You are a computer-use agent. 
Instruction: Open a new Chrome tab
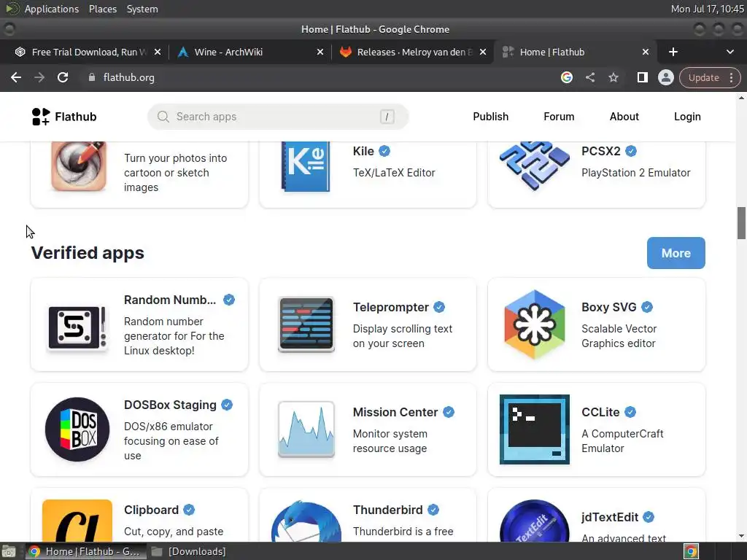point(673,52)
